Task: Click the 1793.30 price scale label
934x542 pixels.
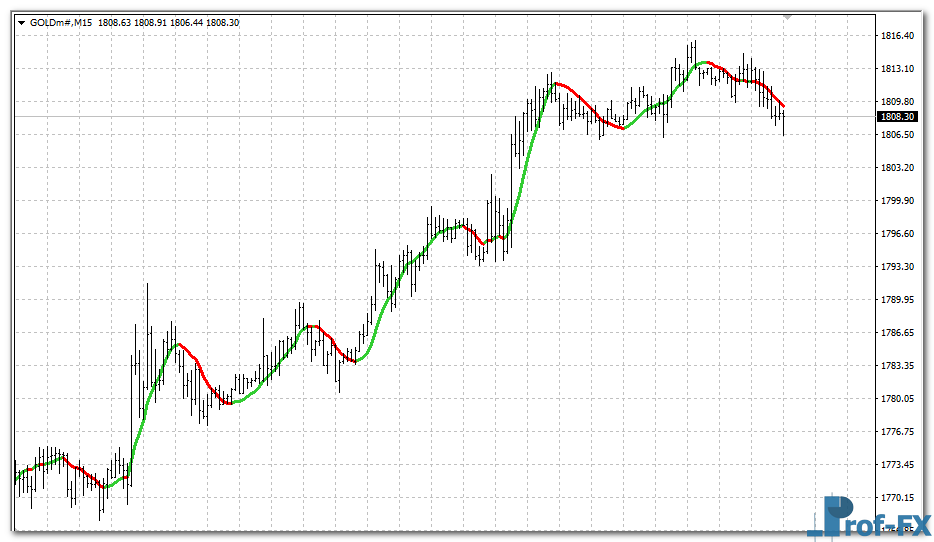Action: pyautogui.click(x=896, y=267)
